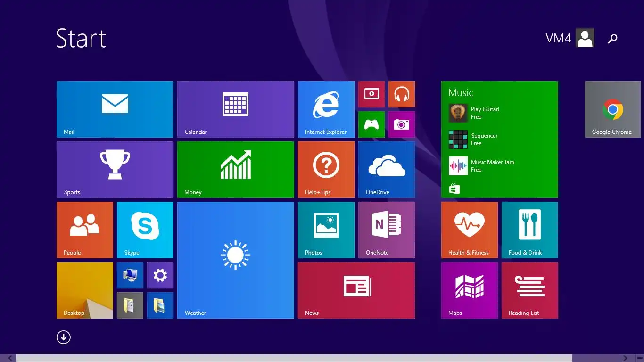Click the Music heading in green tile

[x=461, y=93]
